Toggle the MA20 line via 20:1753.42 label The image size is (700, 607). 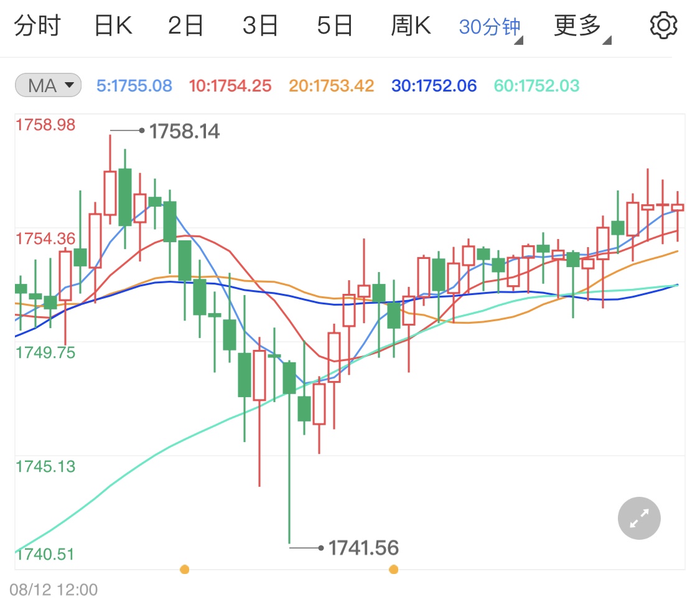pyautogui.click(x=331, y=85)
